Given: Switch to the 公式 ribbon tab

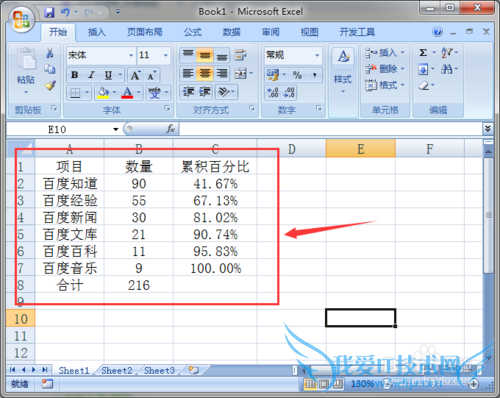Looking at the screenshot, I should (x=193, y=32).
